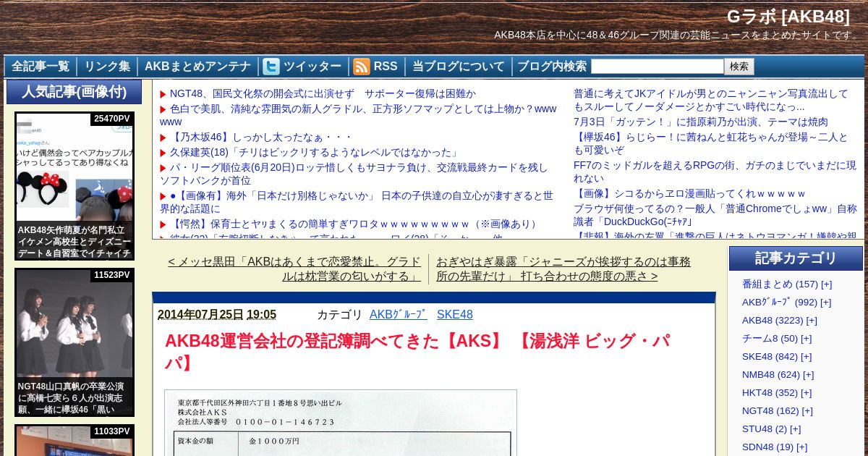The height and width of the screenshot is (456, 868).
Task: Open the RSS navigation link
Action: pos(386,67)
